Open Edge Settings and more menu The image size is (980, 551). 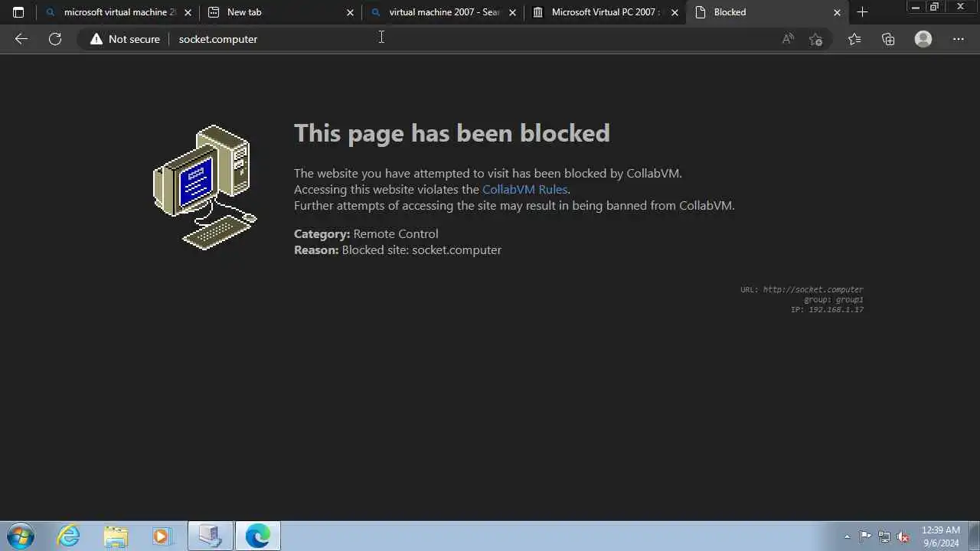pos(959,39)
